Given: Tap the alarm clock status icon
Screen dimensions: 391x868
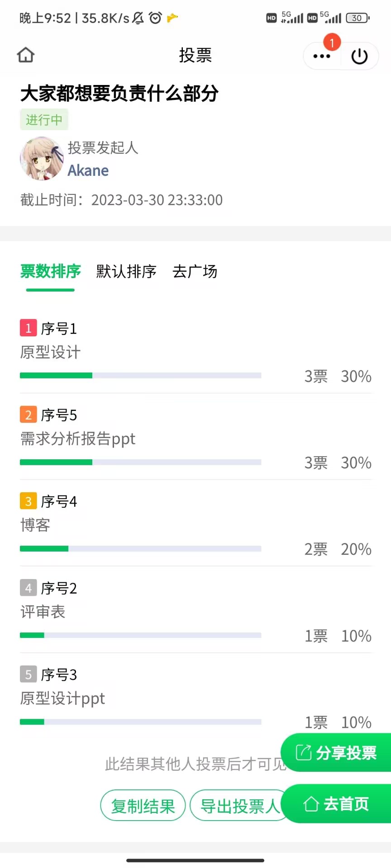Looking at the screenshot, I should [155, 18].
